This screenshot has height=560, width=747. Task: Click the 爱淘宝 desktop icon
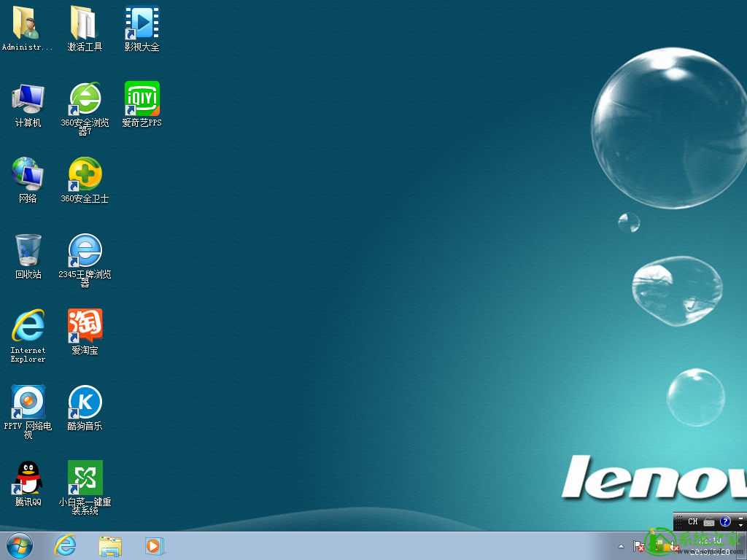(x=85, y=327)
